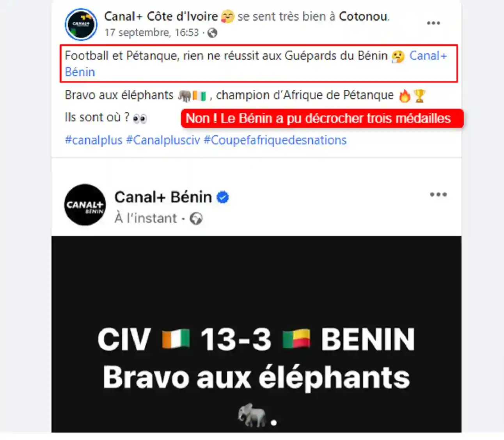The image size is (504, 440).
Task: Click the 17 septembre, 16:53 timestamp
Action: (x=152, y=33)
